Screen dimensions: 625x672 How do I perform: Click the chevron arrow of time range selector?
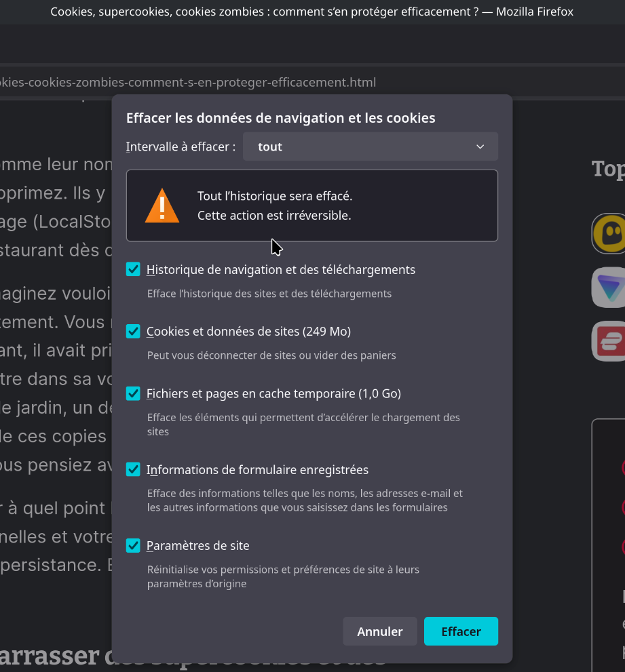[480, 147]
